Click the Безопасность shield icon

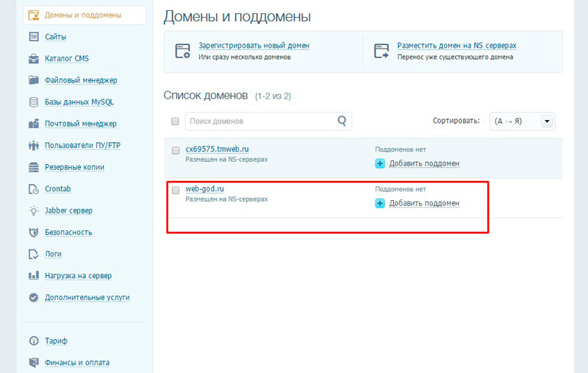34,232
